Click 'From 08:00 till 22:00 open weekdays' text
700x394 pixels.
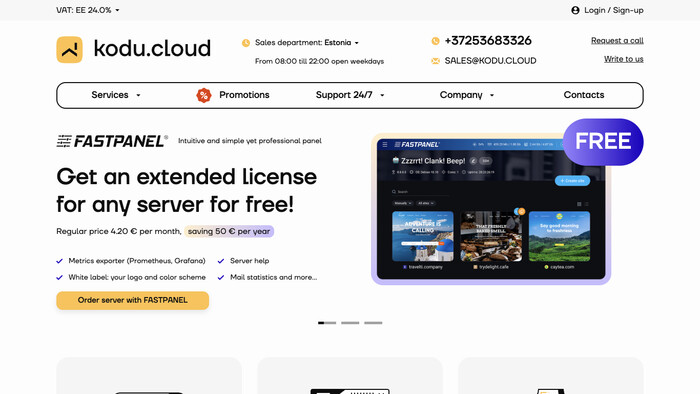point(319,61)
